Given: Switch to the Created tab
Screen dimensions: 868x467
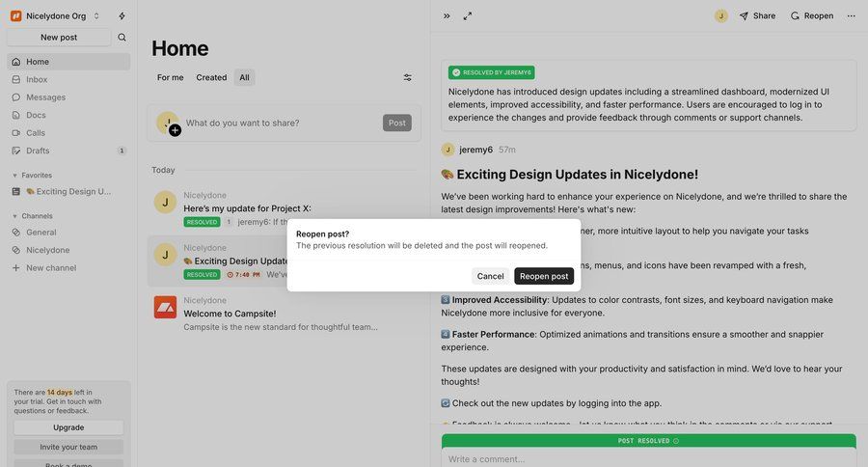Looking at the screenshot, I should (211, 77).
